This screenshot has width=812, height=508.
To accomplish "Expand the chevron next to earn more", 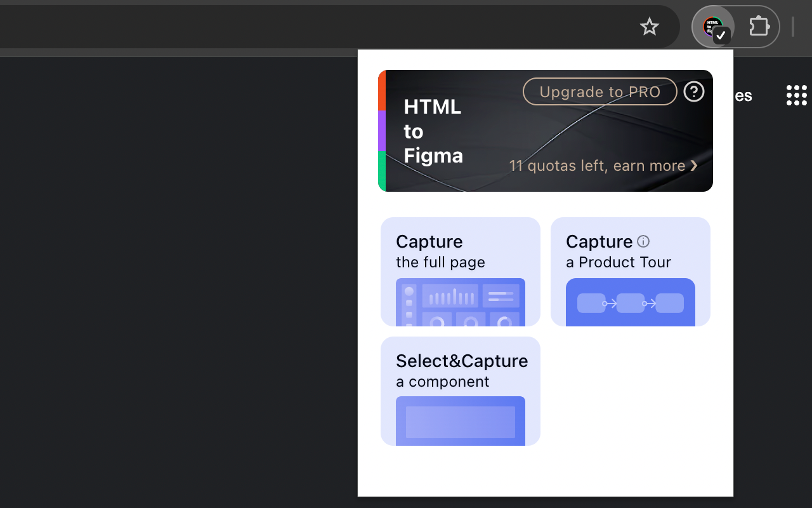I will tap(693, 165).
